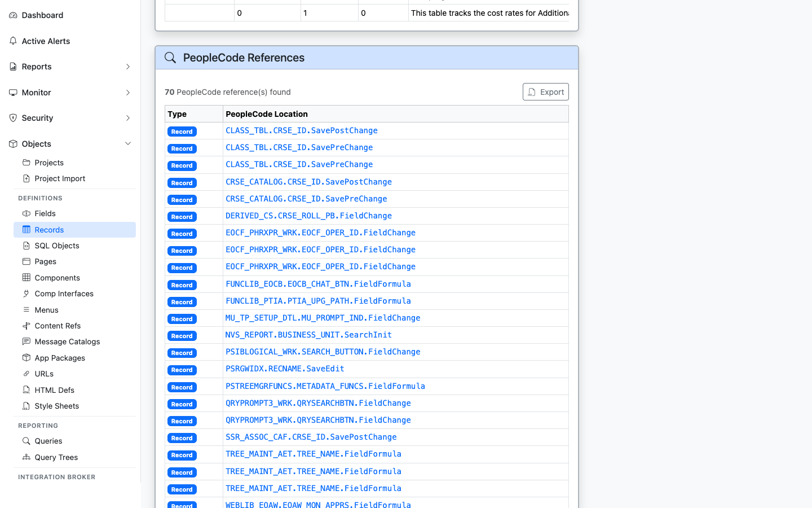812x508 pixels.
Task: Click the Project Import file icon
Action: pyautogui.click(x=27, y=178)
